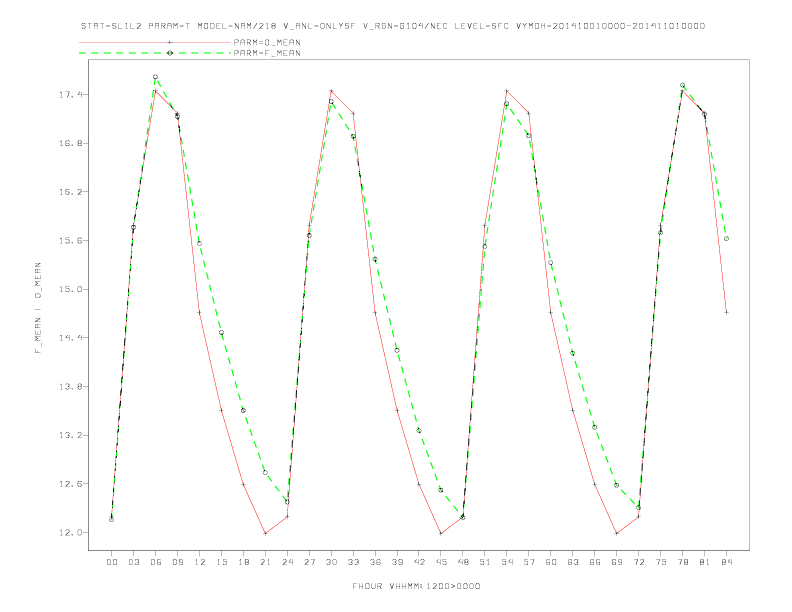Click the 45 x-axis tick label
The image size is (792, 612).
click(x=441, y=562)
